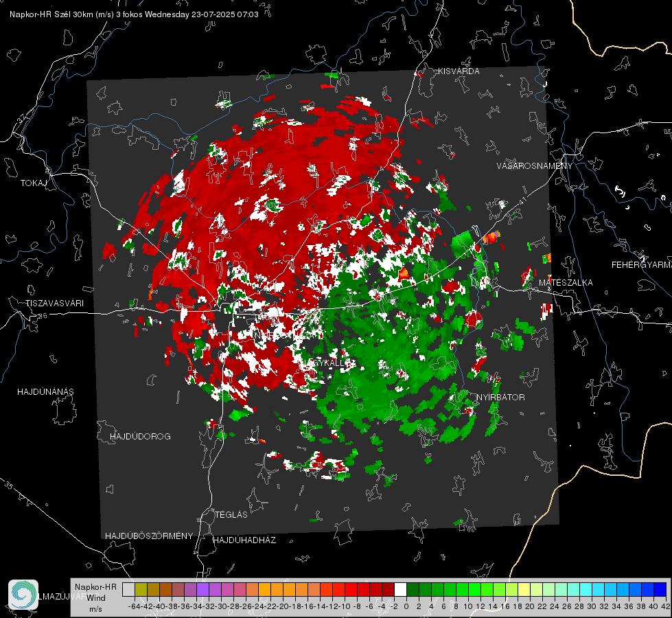672x618 pixels.
Task: Select the HAJDÚNÁNÁS label
Action: point(45,391)
